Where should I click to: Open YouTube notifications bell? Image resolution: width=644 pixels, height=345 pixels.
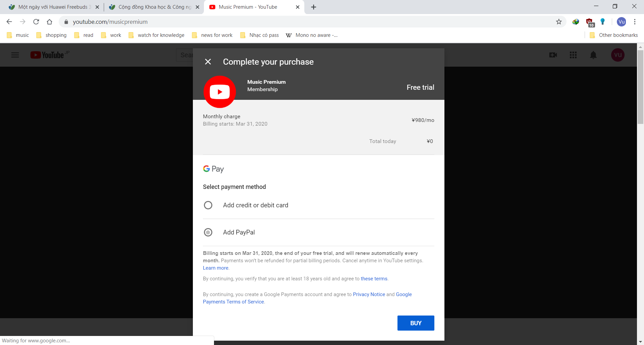pos(593,55)
